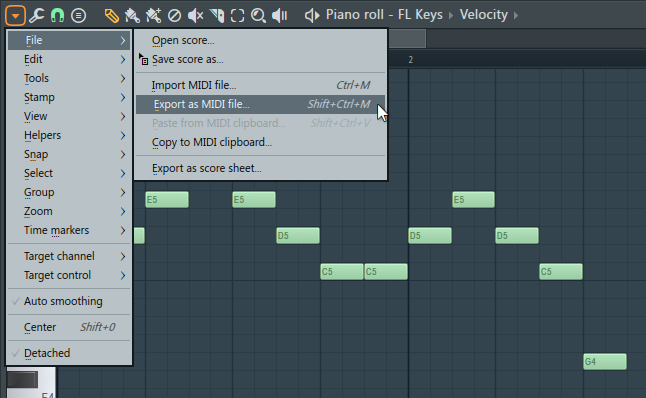646x398 pixels.
Task: Activate the Mute tool speaker icon
Action: coord(195,16)
